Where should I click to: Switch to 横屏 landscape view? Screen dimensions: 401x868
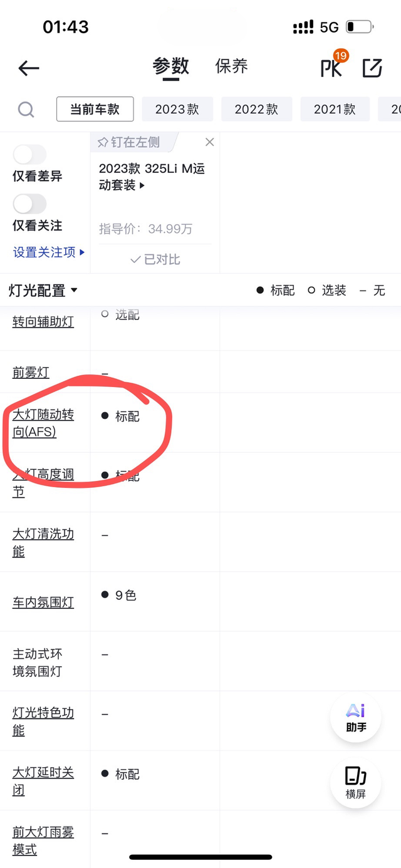[355, 783]
